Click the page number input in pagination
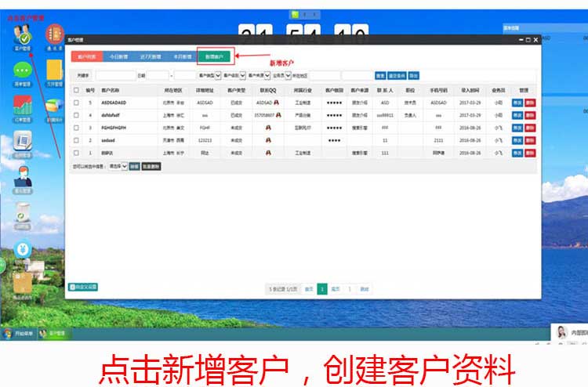This screenshot has height=387, width=588. point(350,289)
